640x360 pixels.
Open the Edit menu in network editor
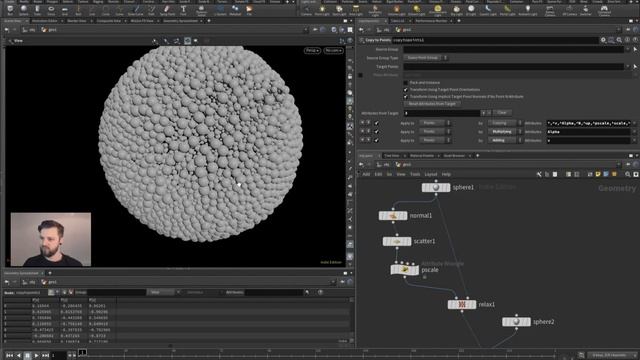(378, 174)
